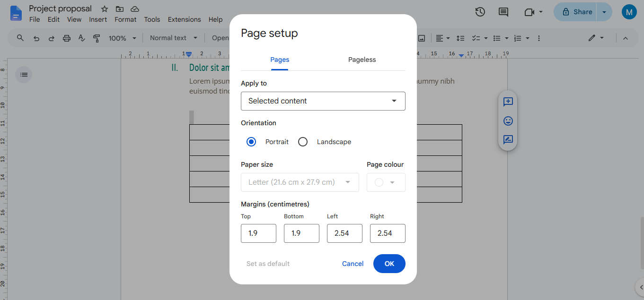This screenshot has height=300, width=644.
Task: Open the Help menu
Action: click(215, 19)
